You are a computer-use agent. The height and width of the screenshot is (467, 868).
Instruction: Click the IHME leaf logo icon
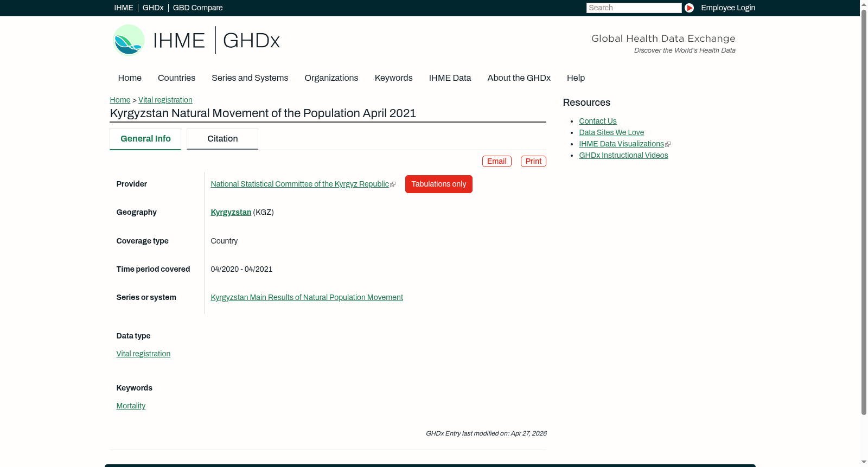click(x=129, y=40)
